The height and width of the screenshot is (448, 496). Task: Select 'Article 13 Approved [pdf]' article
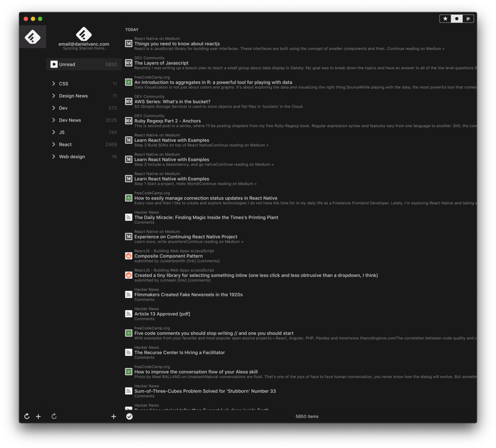point(162,314)
